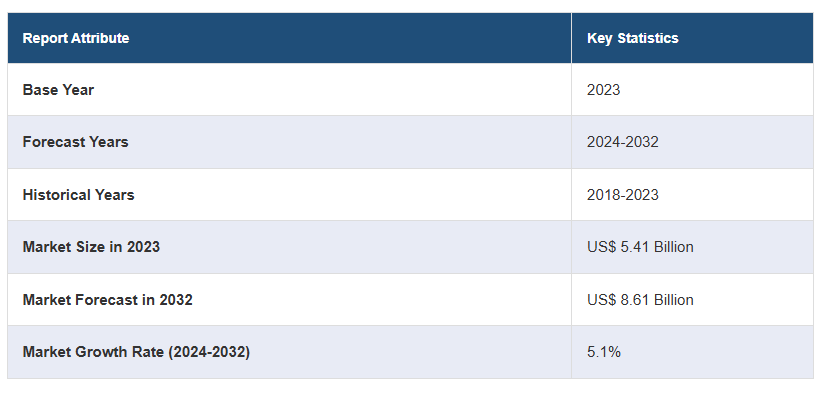Click the Key Statistics column header
Screen dimensions: 824x397
[x=633, y=38]
